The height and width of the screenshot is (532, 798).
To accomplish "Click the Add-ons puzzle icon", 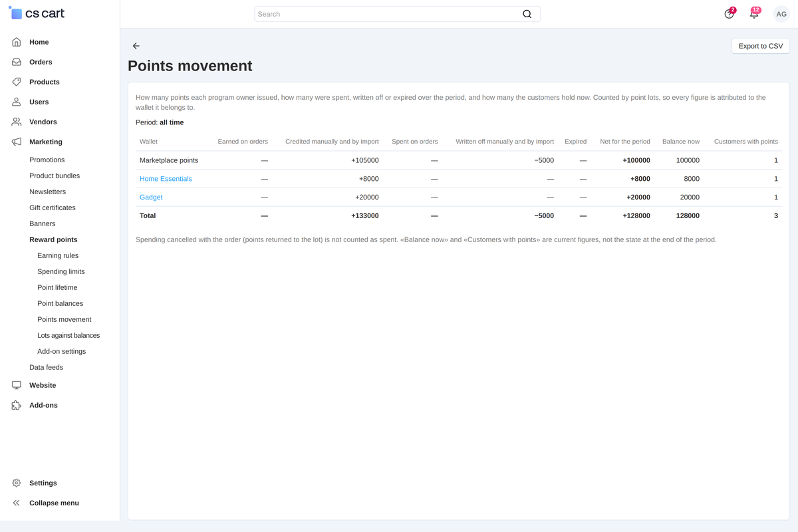I will [17, 405].
